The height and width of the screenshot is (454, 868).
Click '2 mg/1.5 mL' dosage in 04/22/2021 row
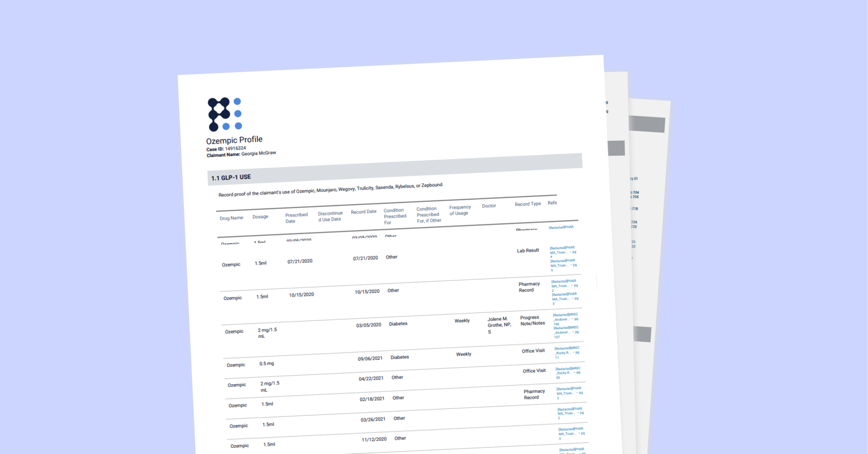pyautogui.click(x=270, y=386)
